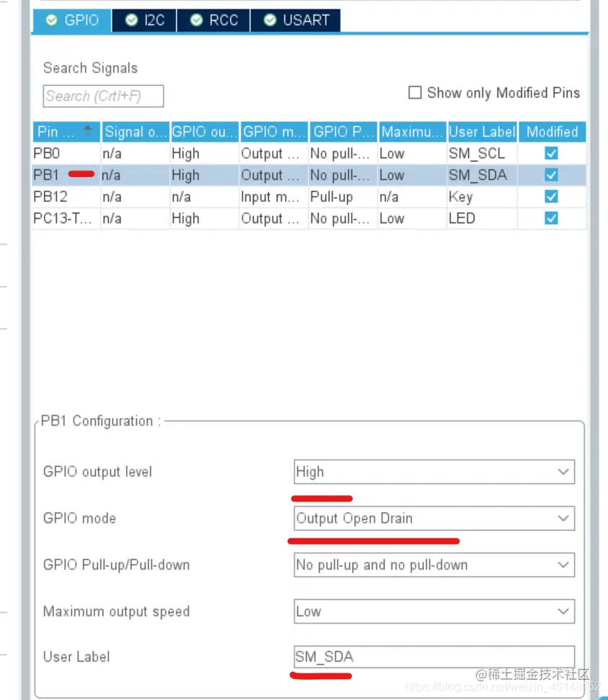Open GPIO mode dropdown showing Output Open Drain
Viewport: 608px width, 700px height.
click(434, 518)
